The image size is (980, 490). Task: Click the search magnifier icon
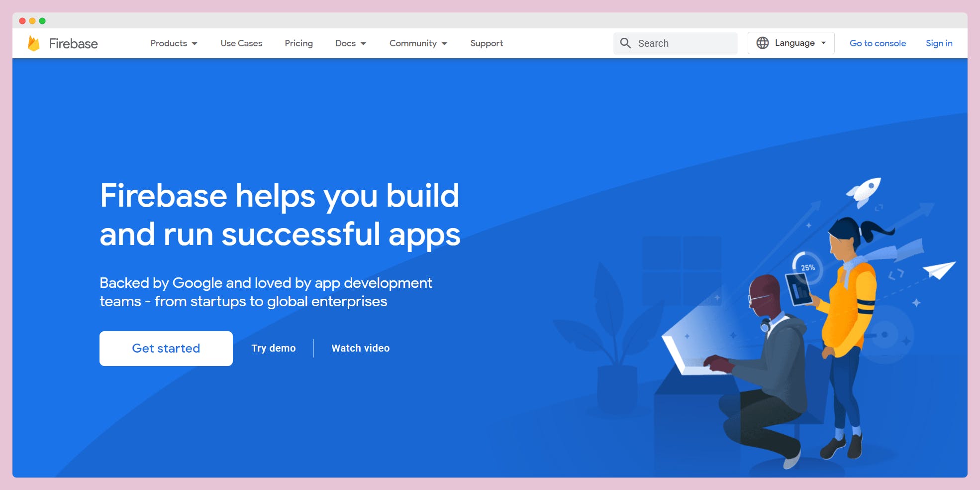click(x=625, y=43)
